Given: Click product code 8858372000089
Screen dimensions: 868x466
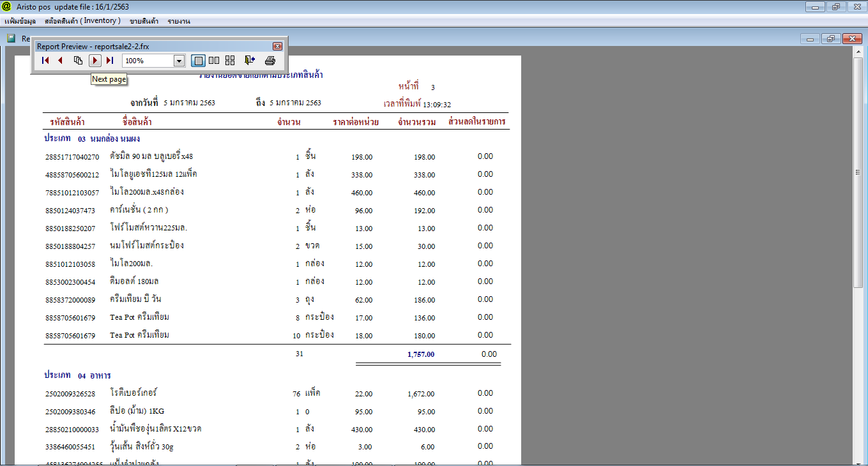Looking at the screenshot, I should [x=70, y=300].
